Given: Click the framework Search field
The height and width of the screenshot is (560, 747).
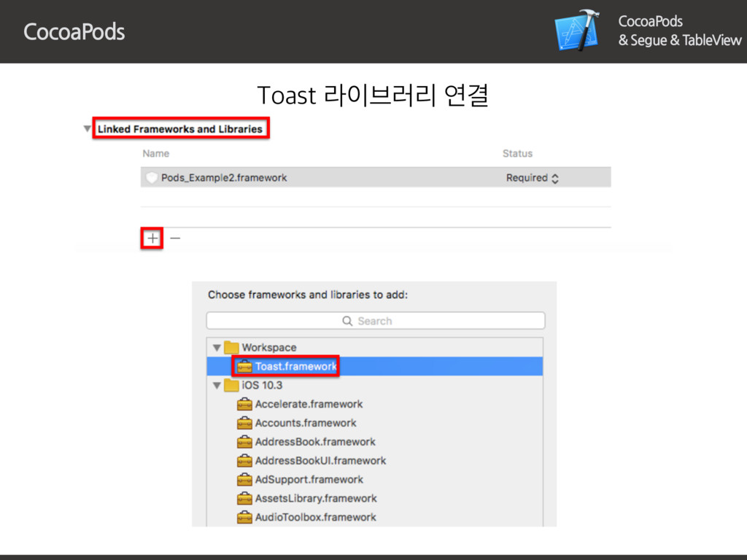Looking at the screenshot, I should click(x=376, y=321).
